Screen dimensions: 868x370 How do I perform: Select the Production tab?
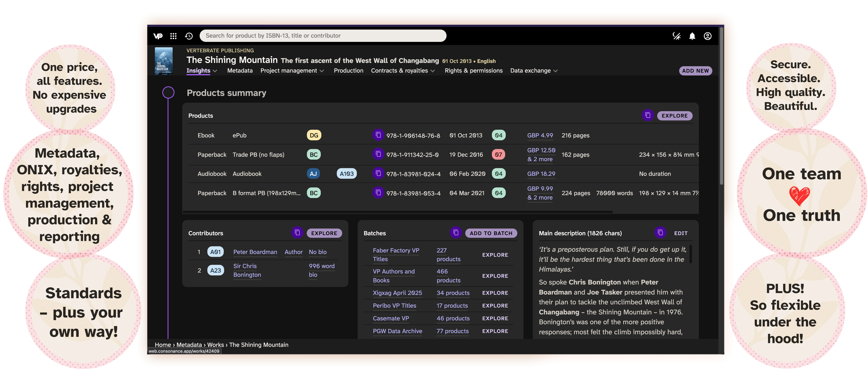tap(348, 70)
